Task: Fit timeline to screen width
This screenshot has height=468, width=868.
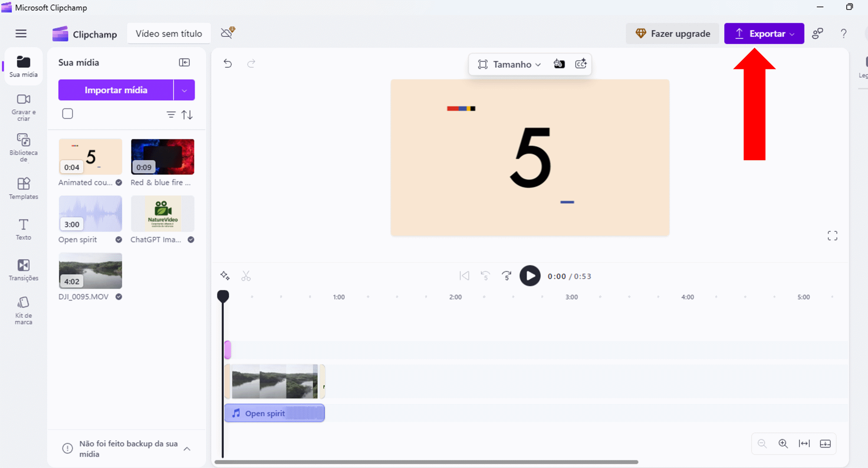Action: [804, 443]
